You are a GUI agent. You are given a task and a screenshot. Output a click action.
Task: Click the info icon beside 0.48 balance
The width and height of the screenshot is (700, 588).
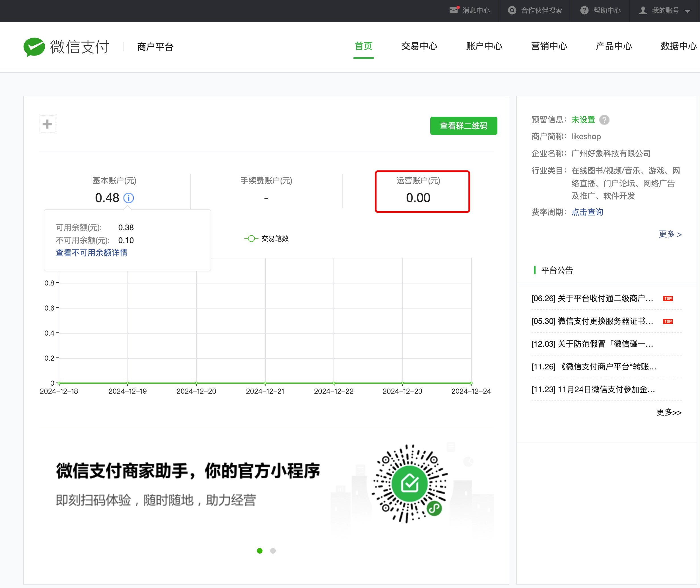pos(129,198)
